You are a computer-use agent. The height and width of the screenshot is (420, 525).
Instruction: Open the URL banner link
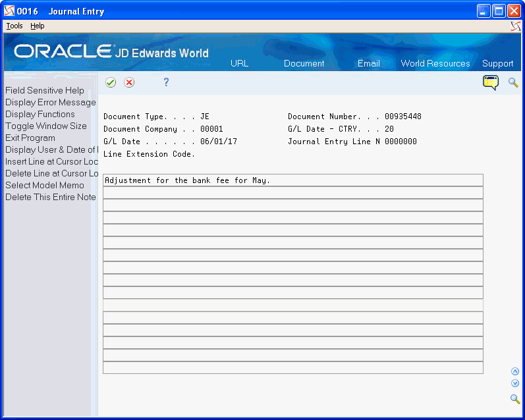click(239, 63)
